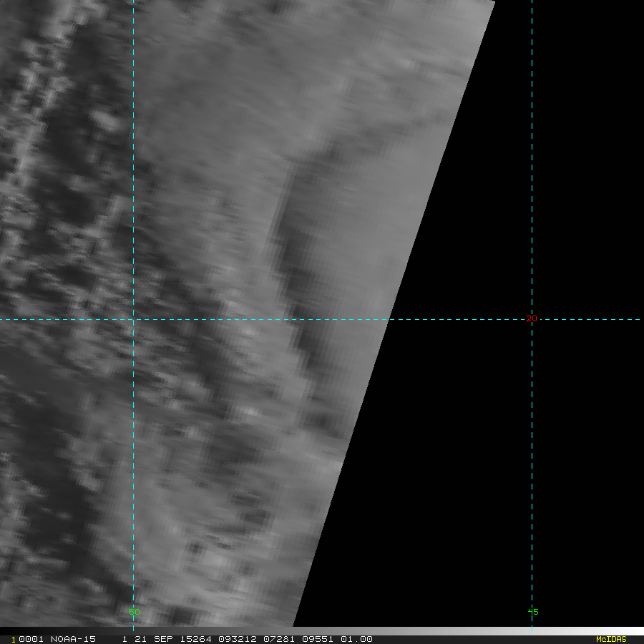Viewport: 644px width, 644px height.
Task: Click the yellow 1 at status bar start
Action: tap(13, 639)
